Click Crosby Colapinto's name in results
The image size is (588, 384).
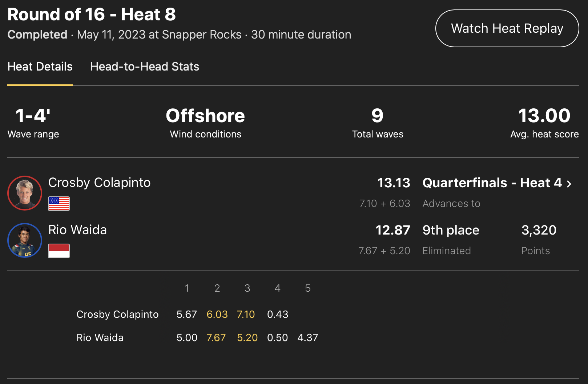[x=99, y=183]
